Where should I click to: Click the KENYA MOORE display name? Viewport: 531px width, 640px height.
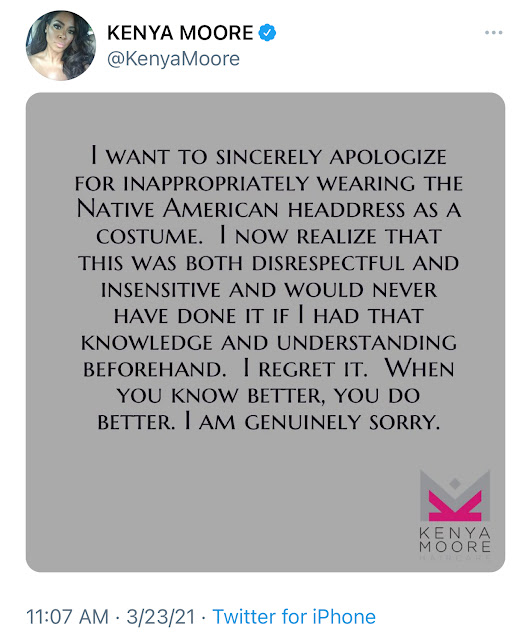point(180,33)
